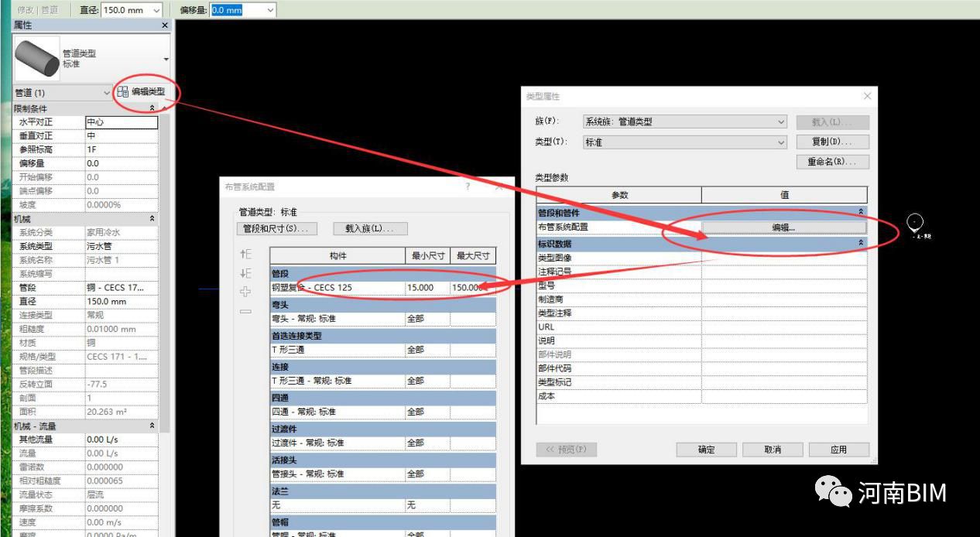Click the remove row minus icon
The image size is (980, 537).
coord(245,311)
